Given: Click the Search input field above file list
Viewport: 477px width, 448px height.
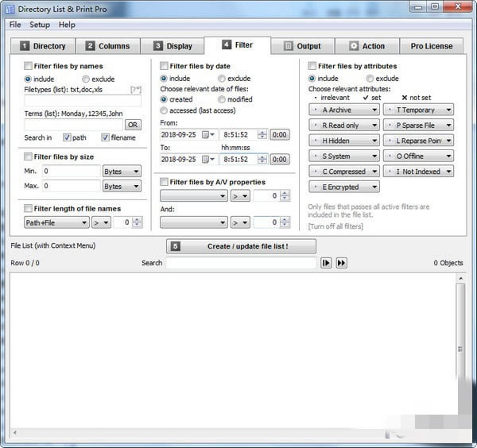Looking at the screenshot, I should [x=242, y=263].
